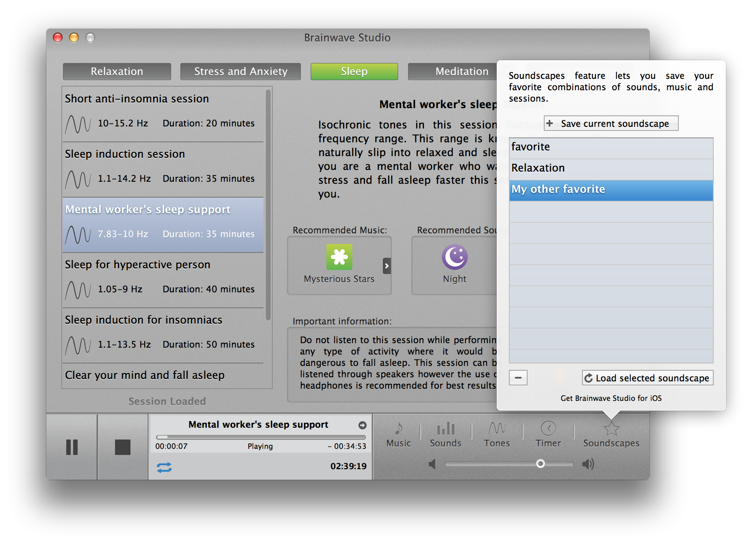The height and width of the screenshot is (544, 756).
Task: Remove soundscape with the minus button
Action: point(518,378)
